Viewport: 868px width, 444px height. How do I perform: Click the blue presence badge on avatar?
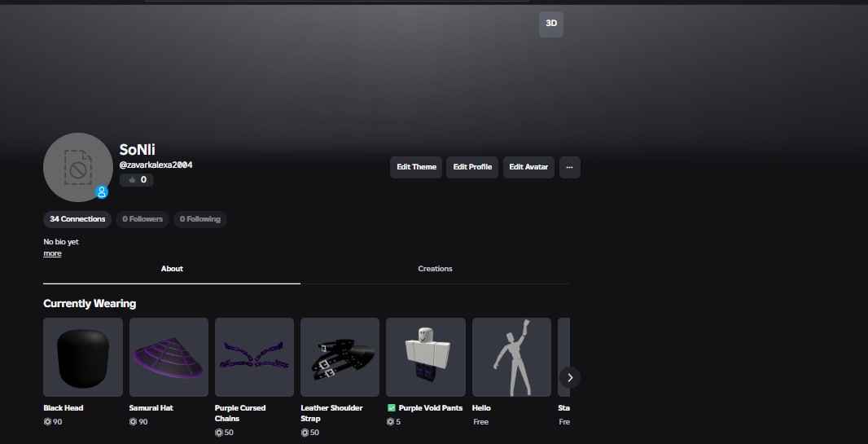point(101,192)
